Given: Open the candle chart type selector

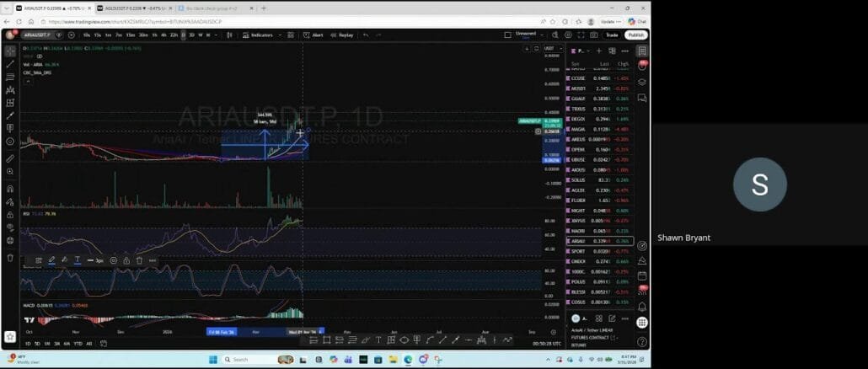Looking at the screenshot, I should [230, 35].
